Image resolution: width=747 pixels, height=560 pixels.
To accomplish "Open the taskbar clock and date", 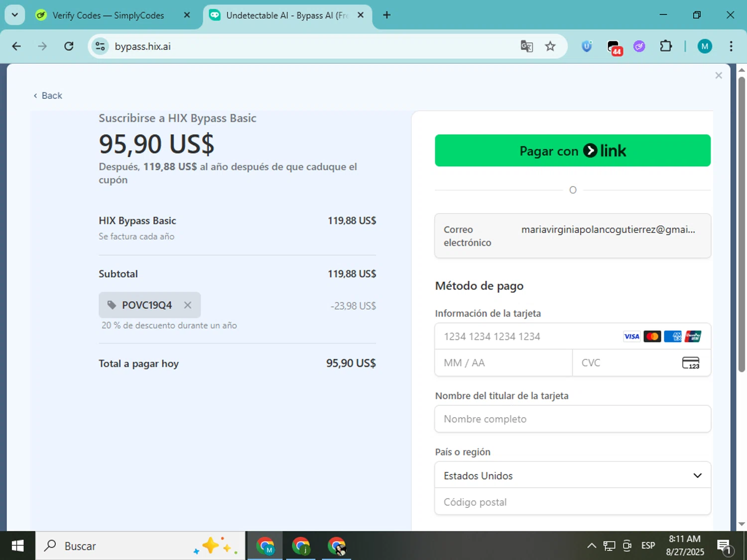I will point(685,546).
